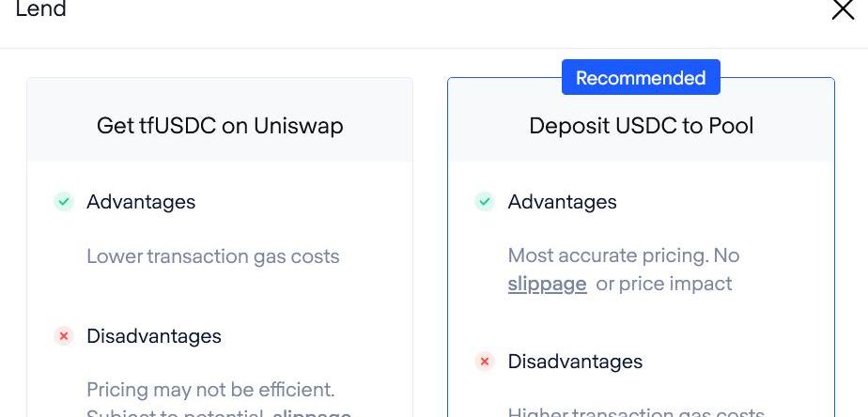Click the Pricing may not be efficient text
Screen dimensions: 868x417
coord(210,389)
